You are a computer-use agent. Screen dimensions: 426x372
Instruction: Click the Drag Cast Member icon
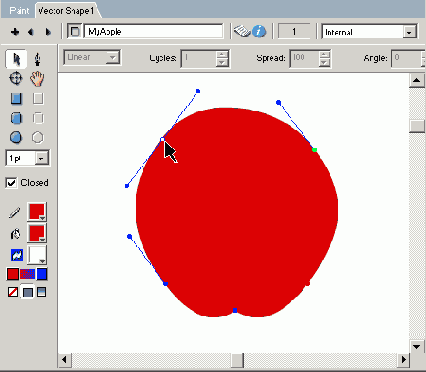pos(75,32)
